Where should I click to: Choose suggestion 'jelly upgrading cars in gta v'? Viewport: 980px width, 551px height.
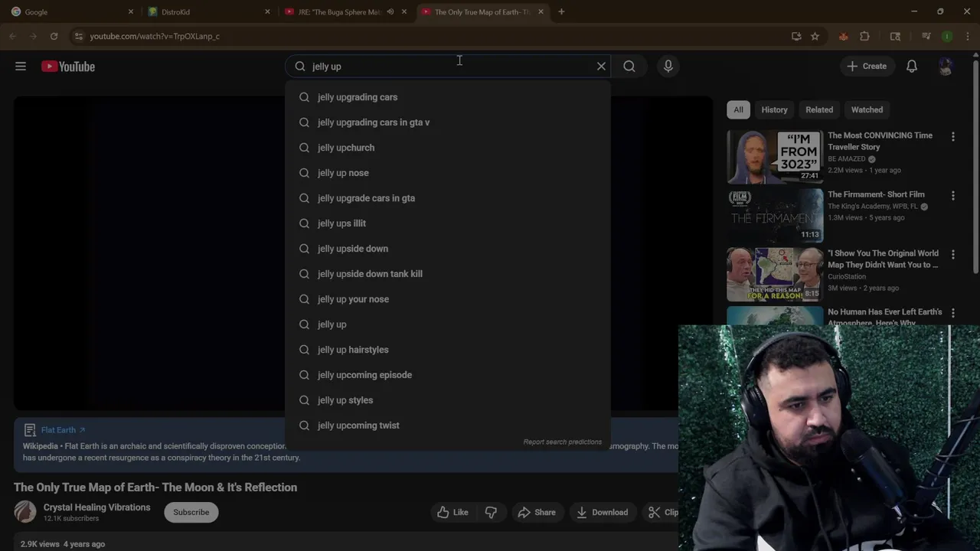(448, 122)
